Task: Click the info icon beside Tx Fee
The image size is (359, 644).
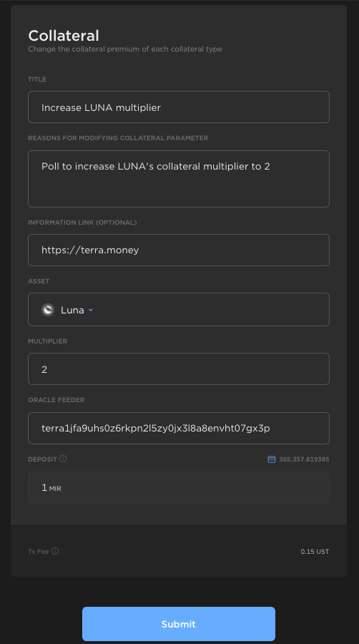Action: point(55,551)
